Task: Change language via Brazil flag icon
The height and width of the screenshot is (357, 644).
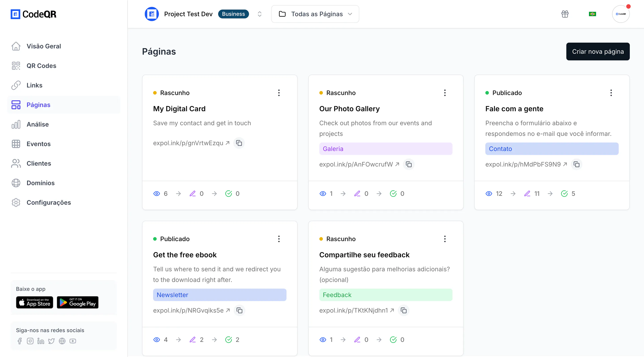Action: click(x=592, y=14)
